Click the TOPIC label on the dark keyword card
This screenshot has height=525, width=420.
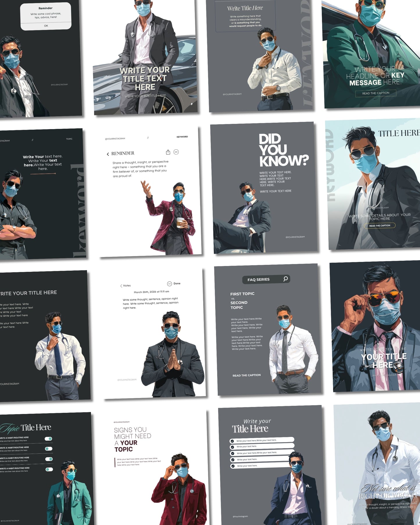(69, 139)
